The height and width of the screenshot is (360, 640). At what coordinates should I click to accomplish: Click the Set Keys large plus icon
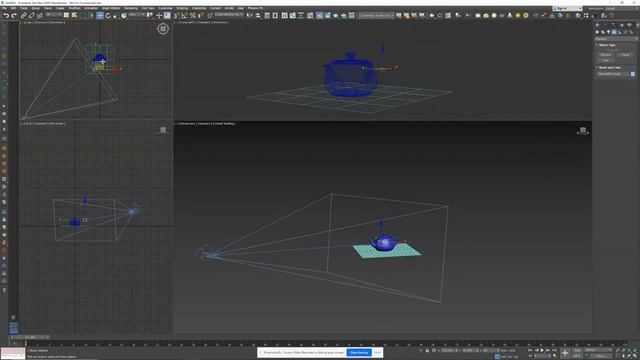coord(565,353)
